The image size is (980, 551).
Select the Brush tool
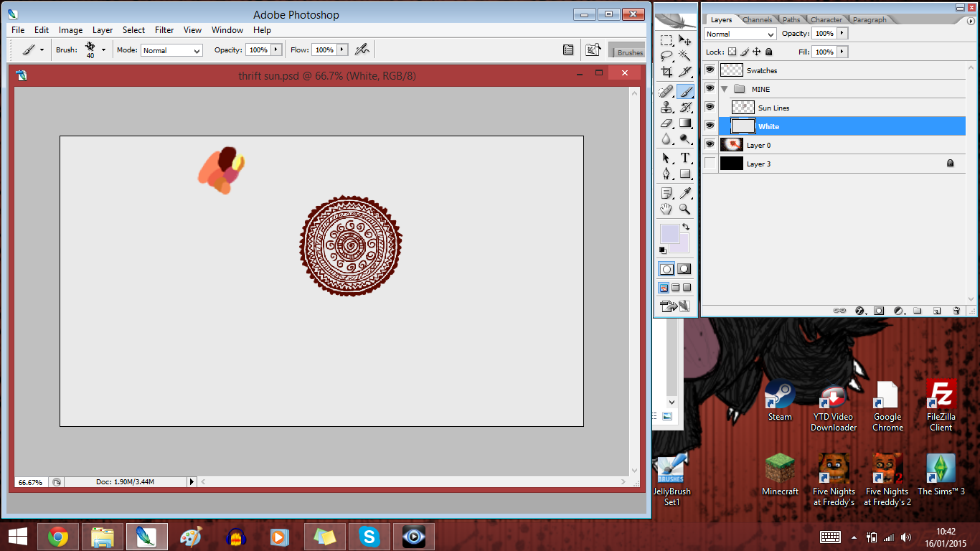[x=685, y=91]
